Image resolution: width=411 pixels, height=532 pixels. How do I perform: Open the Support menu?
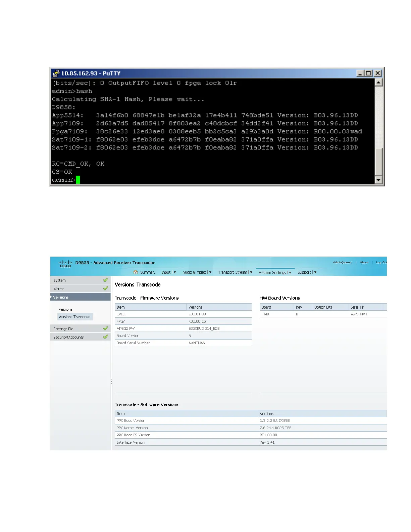304,272
